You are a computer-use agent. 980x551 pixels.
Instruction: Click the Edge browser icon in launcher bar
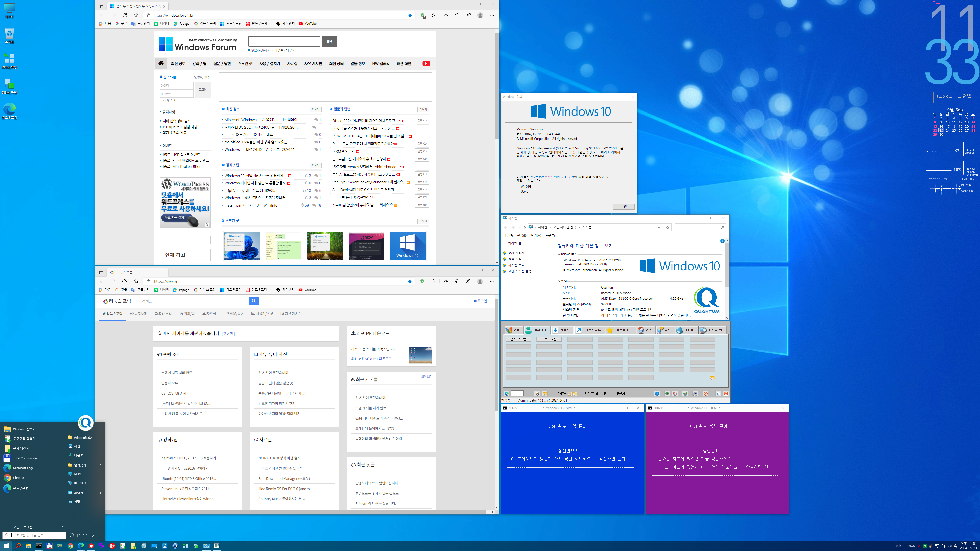[506, 394]
